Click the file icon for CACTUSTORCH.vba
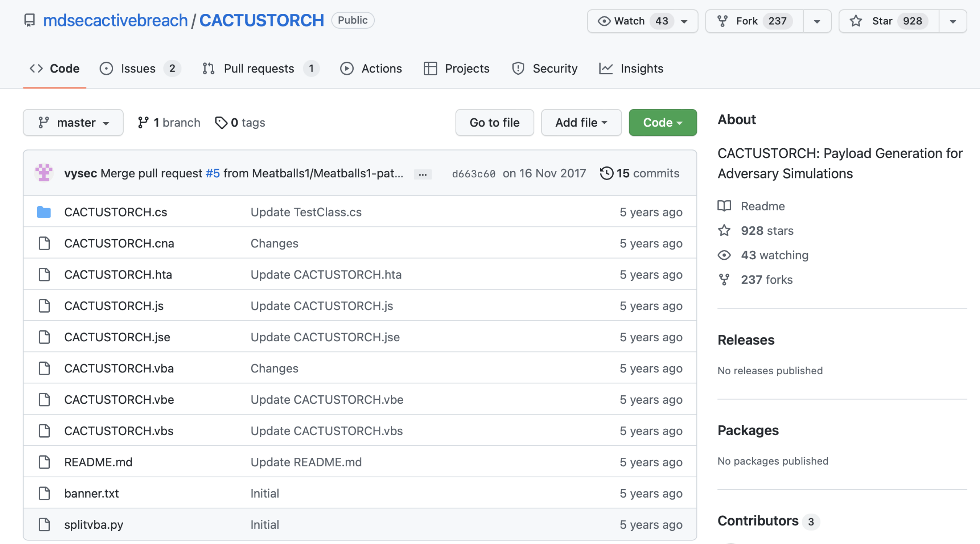Viewport: 980px width, 544px height. tap(44, 369)
